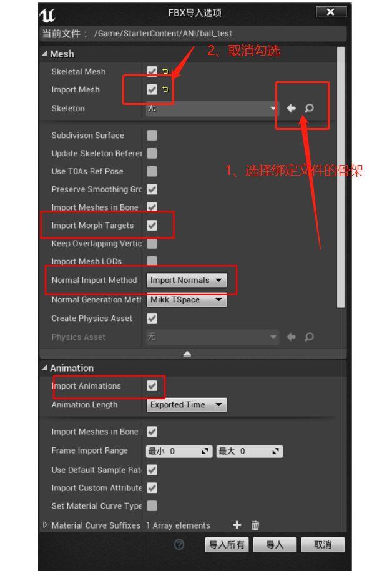Click the current file path text
This screenshot has height=571, width=392.
tap(163, 33)
